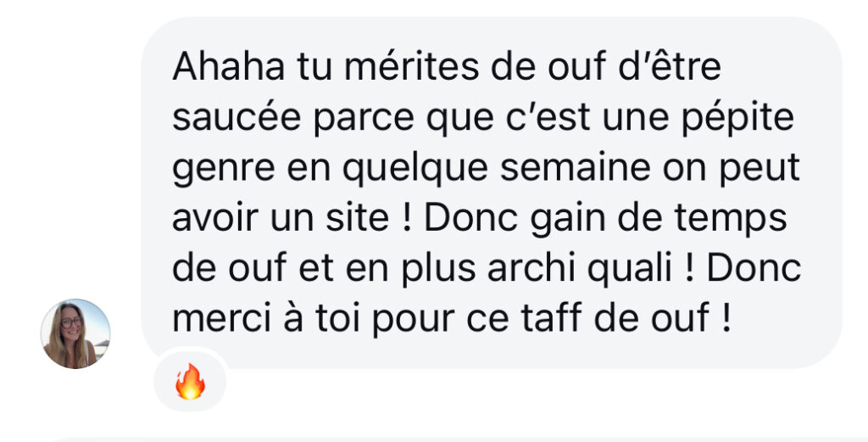Click the word "mérites" in the first line
This screenshot has height=442, width=868.
(x=411, y=67)
